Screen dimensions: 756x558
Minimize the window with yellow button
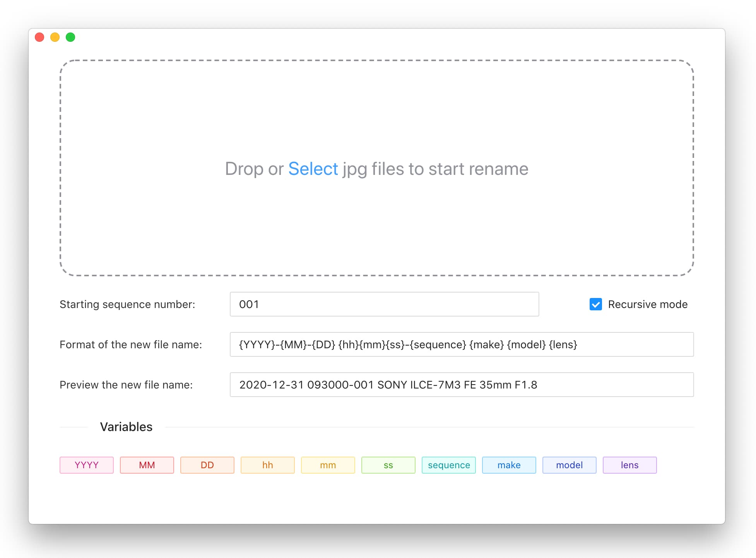[x=55, y=37]
